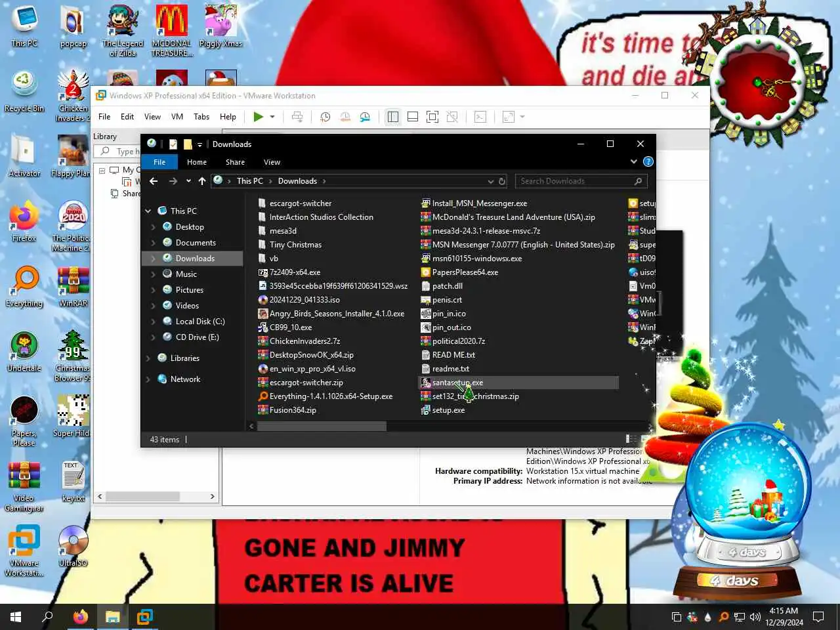Take a snapshot using VMware toolbar clock icon
The width and height of the screenshot is (840, 630).
click(x=325, y=117)
